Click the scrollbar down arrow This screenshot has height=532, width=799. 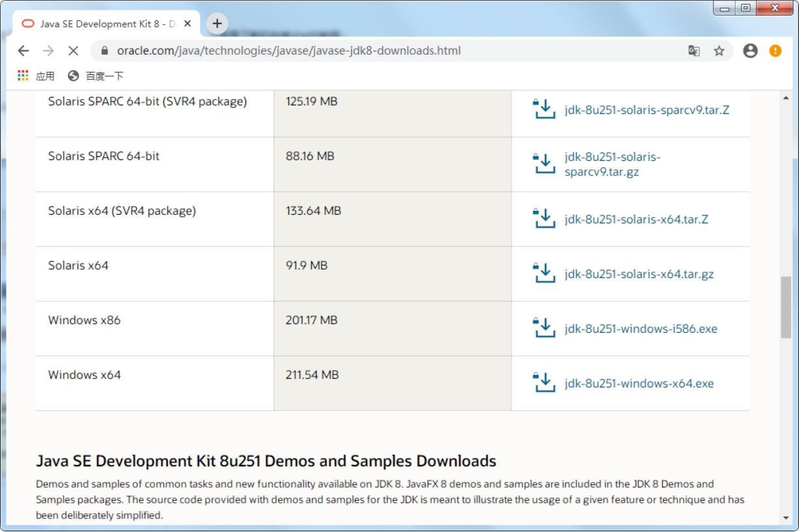pyautogui.click(x=786, y=518)
